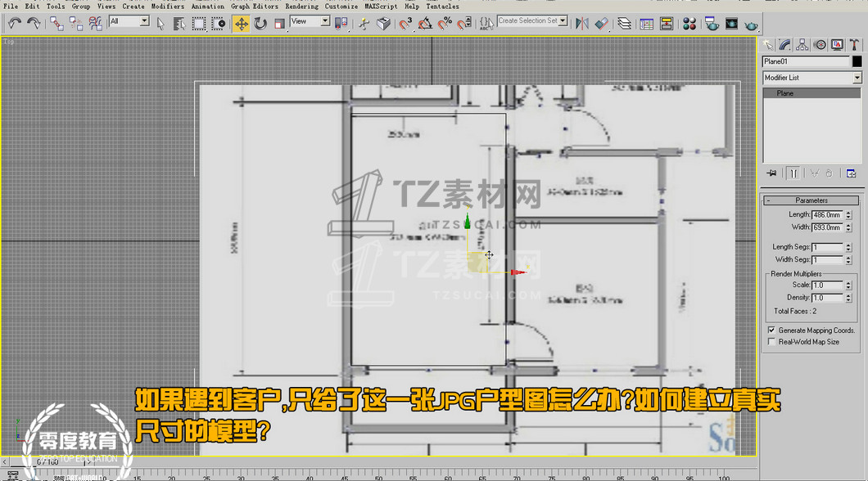Screen dimensions: 868x481
Task: Open the Tools menu
Action: coord(56,6)
